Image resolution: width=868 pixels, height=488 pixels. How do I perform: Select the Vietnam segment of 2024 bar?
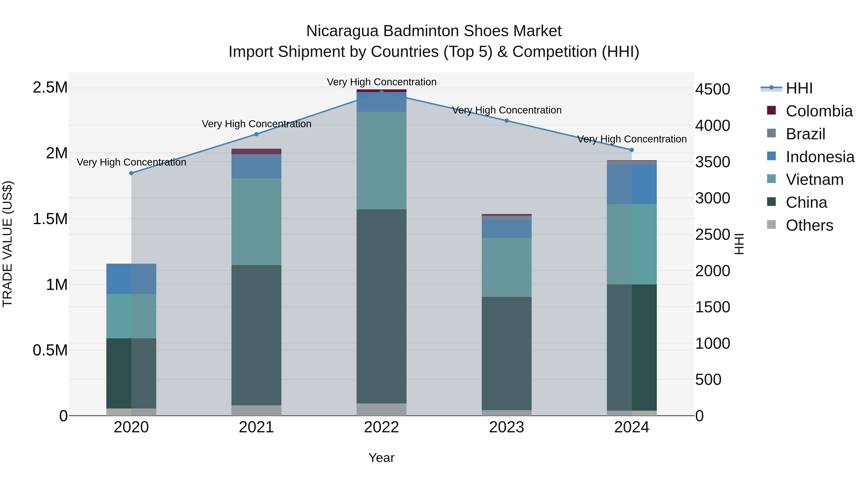tap(632, 244)
